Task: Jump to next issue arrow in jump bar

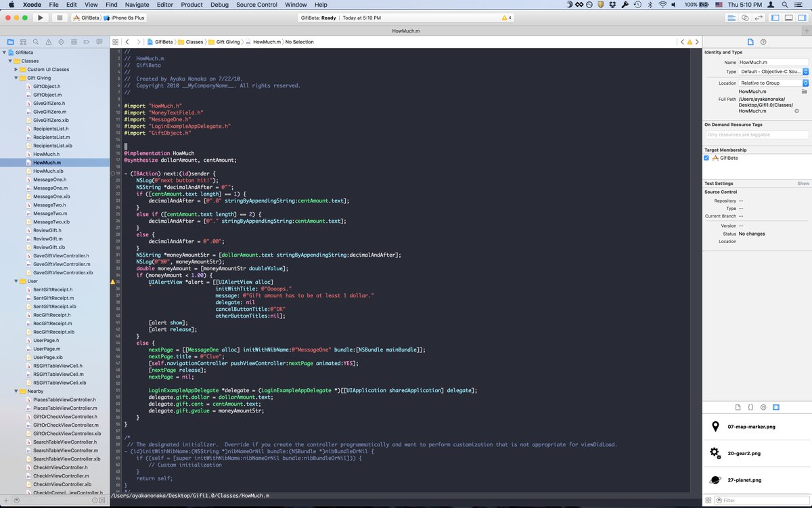Action: pos(697,42)
